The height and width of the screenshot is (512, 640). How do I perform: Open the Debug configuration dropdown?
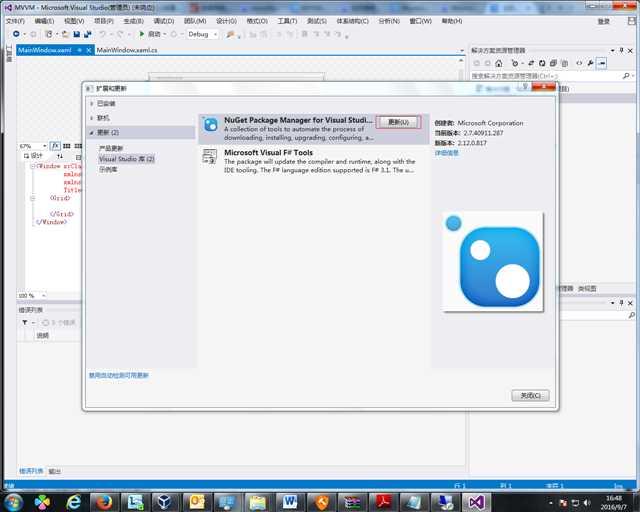coord(203,34)
